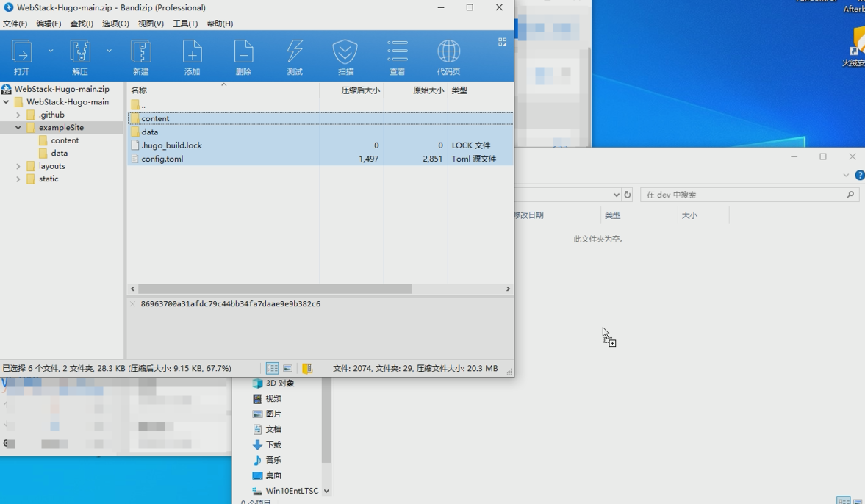
Task: Expand the .github folder in the tree
Action: 18,115
